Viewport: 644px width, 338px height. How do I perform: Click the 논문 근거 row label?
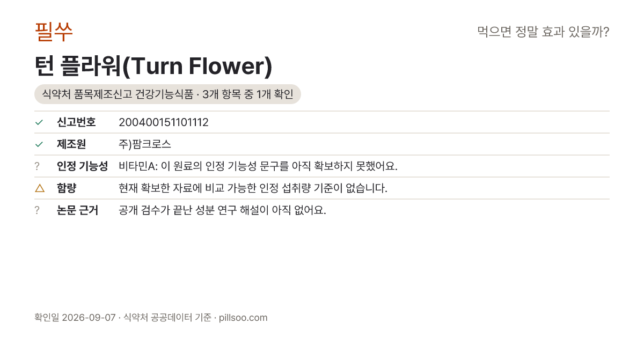pyautogui.click(x=77, y=210)
